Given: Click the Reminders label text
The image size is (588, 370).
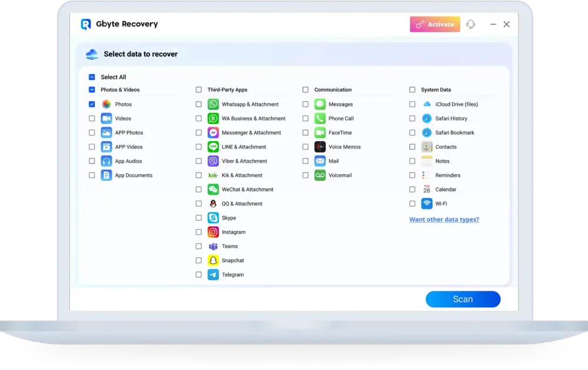Looking at the screenshot, I should 447,175.
